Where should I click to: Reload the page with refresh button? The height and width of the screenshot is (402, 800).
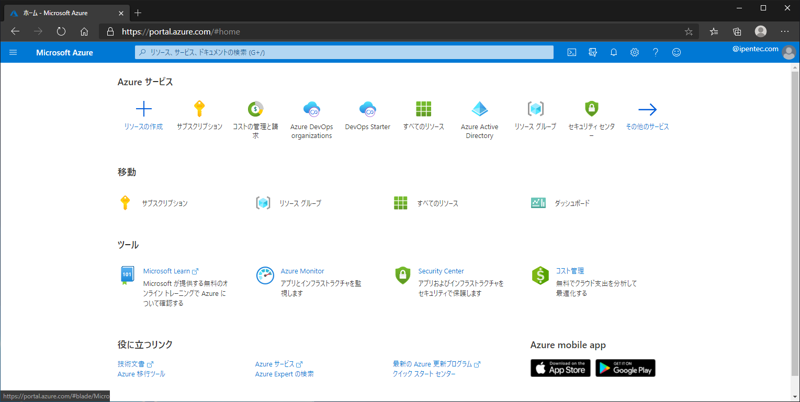[61, 32]
